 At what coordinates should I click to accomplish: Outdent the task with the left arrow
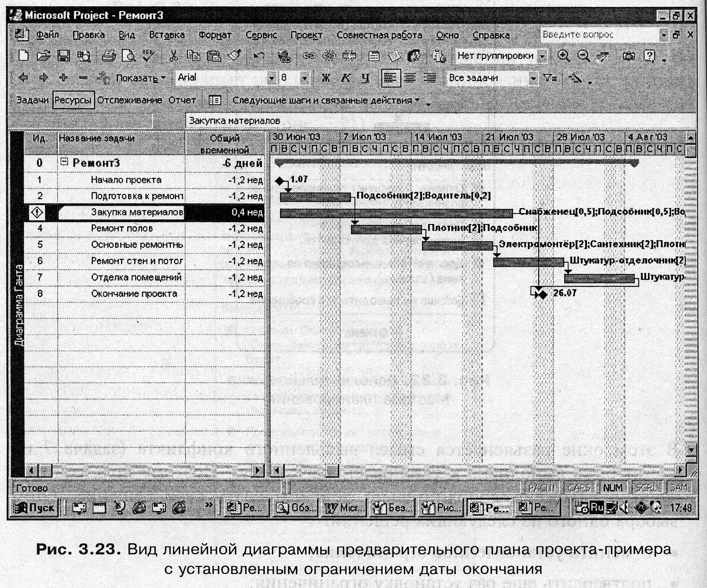pos(23,78)
